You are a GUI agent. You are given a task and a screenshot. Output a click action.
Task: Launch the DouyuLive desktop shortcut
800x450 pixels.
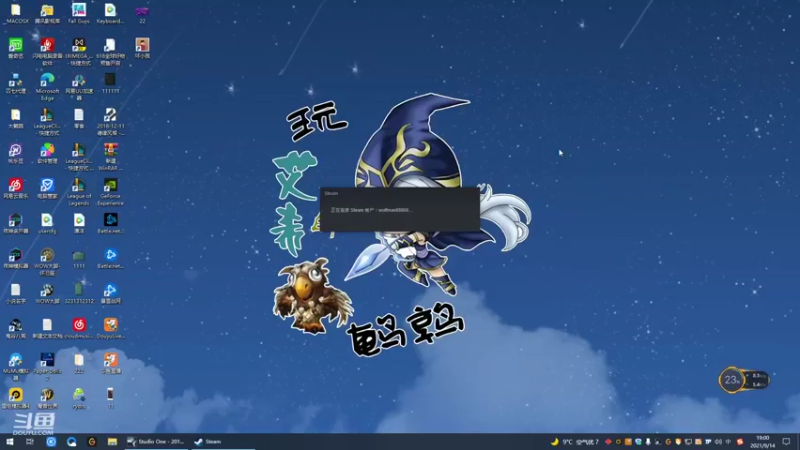[x=110, y=328]
